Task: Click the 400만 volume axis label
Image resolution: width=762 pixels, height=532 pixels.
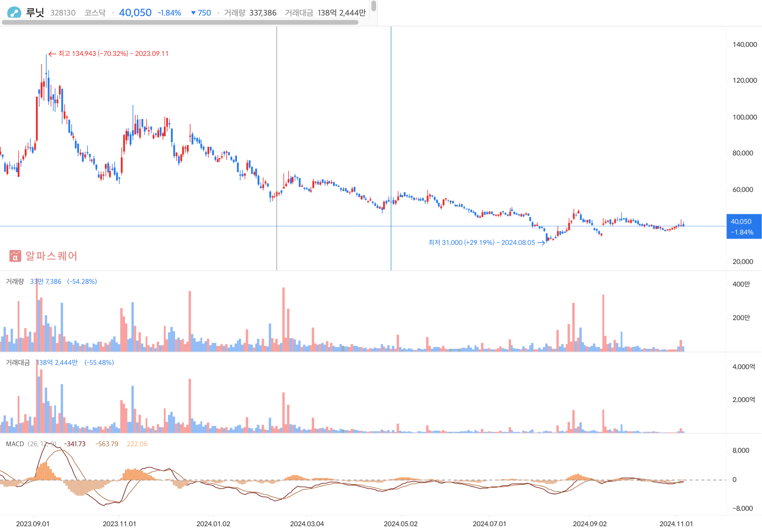Action: [741, 284]
